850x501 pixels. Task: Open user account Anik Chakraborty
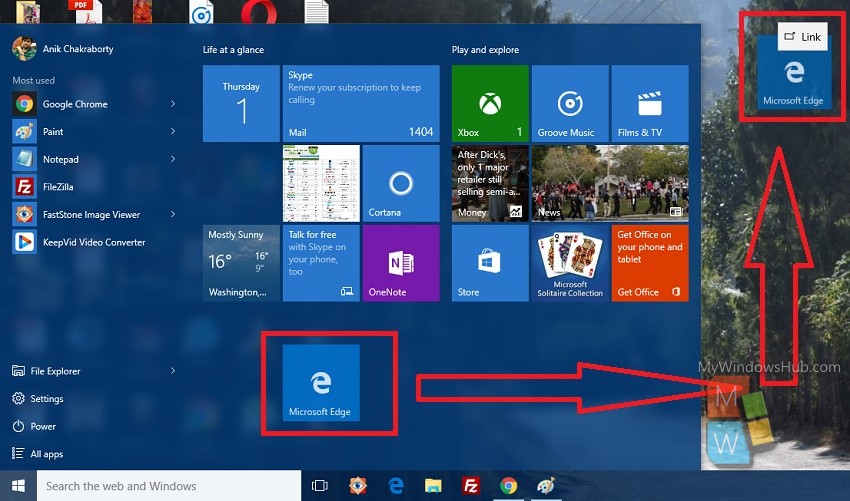pos(63,49)
